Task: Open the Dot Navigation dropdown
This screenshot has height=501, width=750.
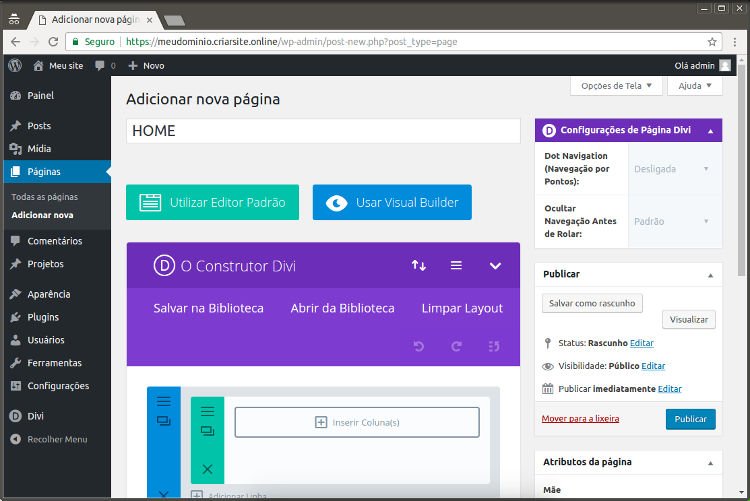Action: point(672,169)
